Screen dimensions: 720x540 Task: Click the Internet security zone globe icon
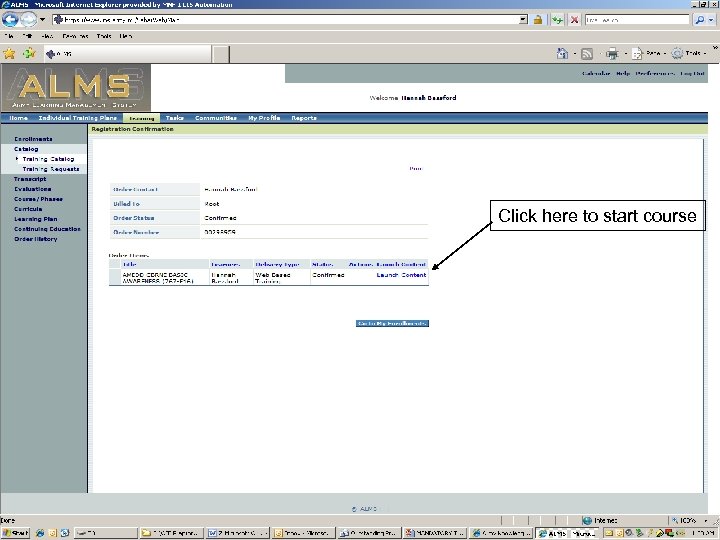(x=586, y=521)
